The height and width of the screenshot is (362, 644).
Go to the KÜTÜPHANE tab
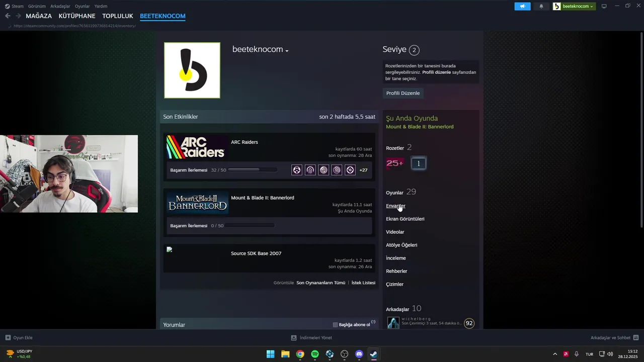point(77,16)
